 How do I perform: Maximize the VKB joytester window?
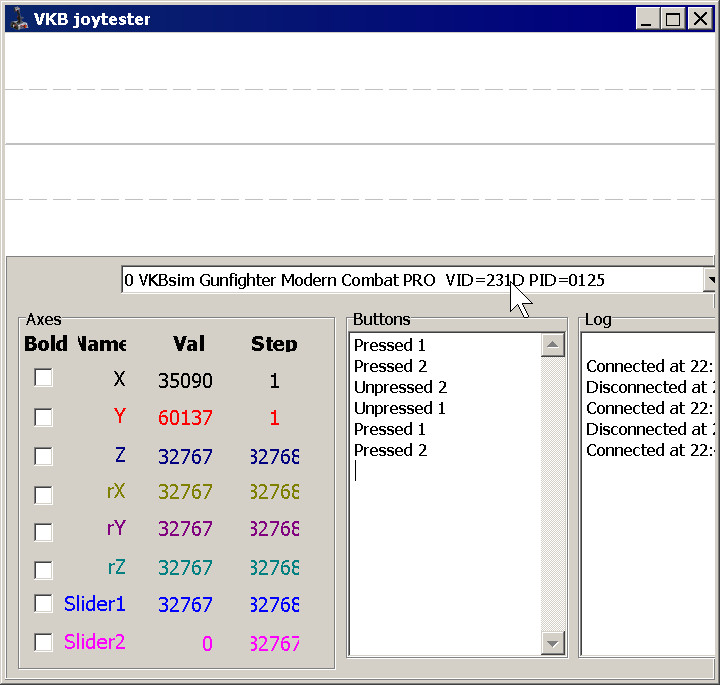tap(673, 19)
